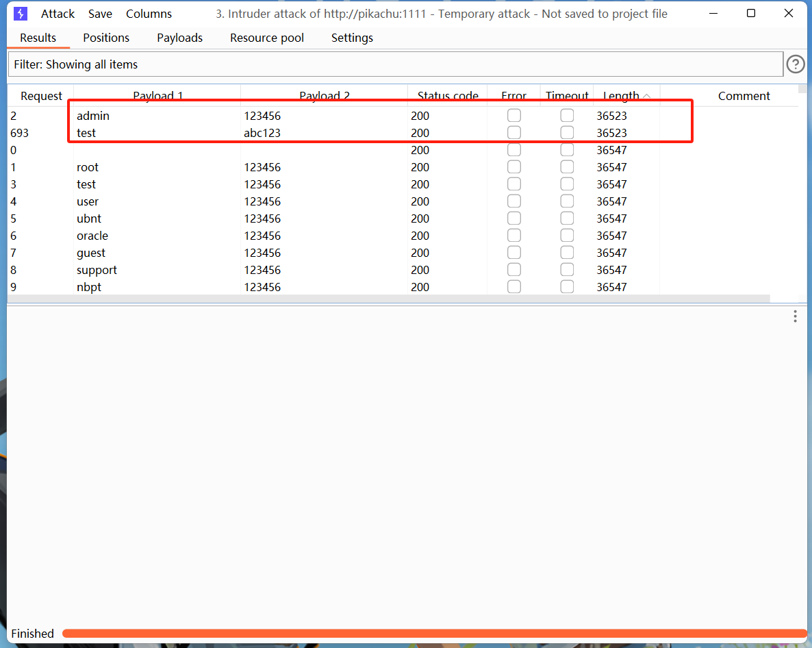Image resolution: width=812 pixels, height=648 pixels.
Task: Switch to the Results tab
Action: [38, 38]
